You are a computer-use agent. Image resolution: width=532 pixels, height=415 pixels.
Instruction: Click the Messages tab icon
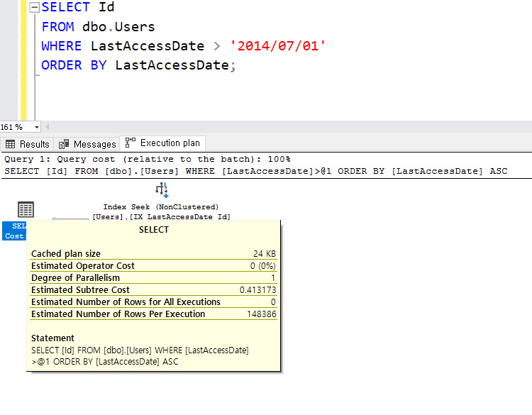(64, 144)
